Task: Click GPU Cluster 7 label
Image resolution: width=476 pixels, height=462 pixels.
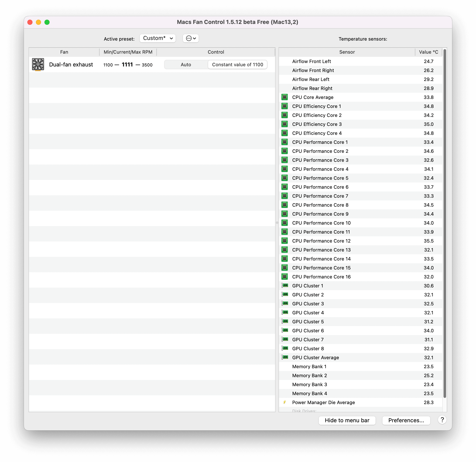Action: (x=308, y=340)
